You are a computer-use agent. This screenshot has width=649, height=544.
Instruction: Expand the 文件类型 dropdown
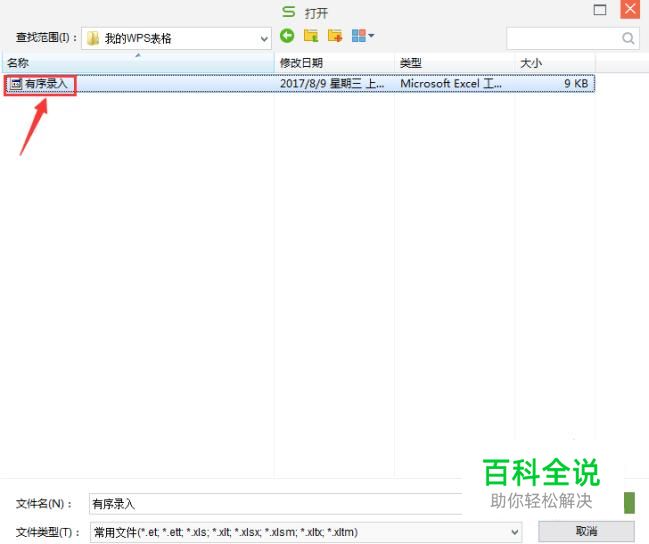point(514,532)
